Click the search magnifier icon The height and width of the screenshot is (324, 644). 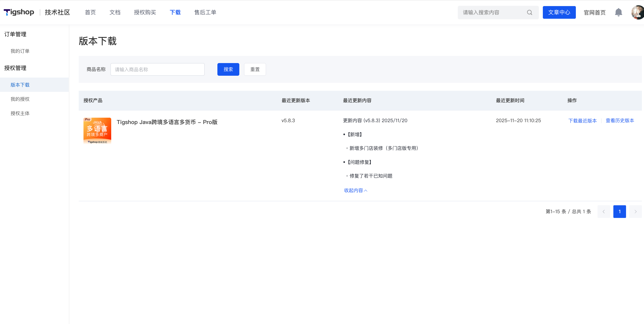pyautogui.click(x=529, y=12)
